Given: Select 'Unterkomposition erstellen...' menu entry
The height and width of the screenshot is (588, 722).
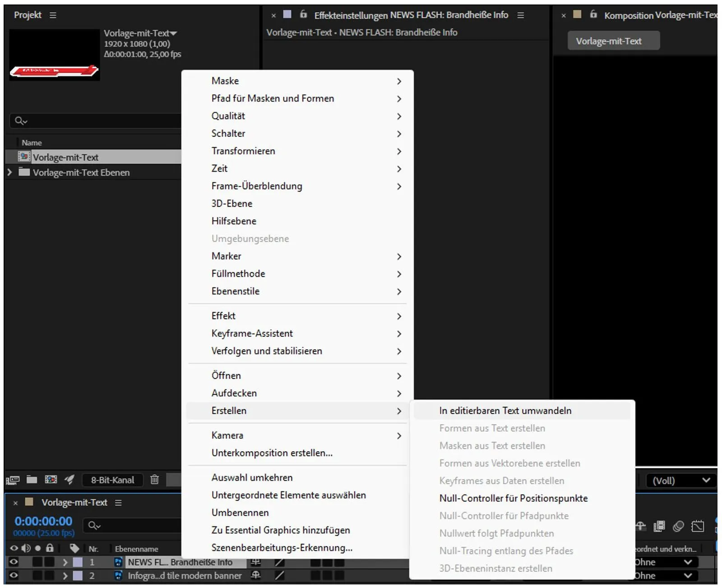Looking at the screenshot, I should [272, 453].
